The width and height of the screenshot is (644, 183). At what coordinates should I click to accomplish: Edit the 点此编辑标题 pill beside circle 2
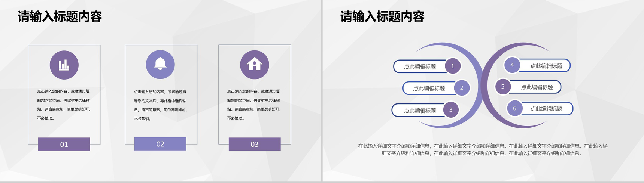[429, 89]
